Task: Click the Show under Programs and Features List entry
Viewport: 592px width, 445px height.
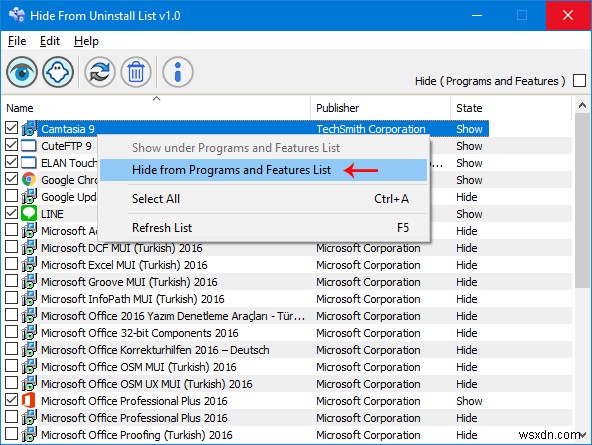Action: (x=264, y=148)
